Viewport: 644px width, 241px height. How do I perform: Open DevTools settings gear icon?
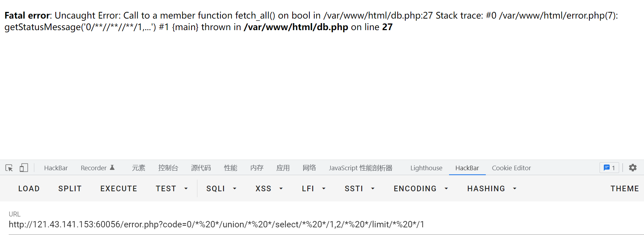(633, 168)
